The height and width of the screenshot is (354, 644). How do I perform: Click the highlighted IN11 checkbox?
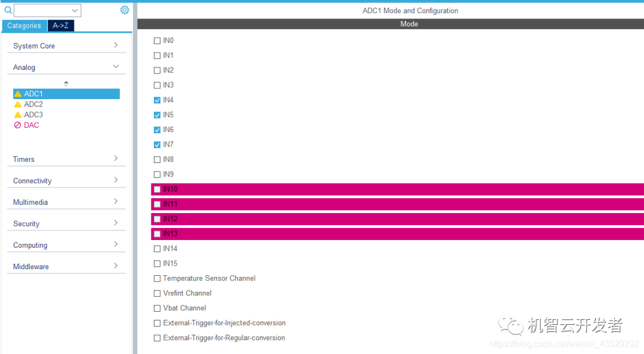pos(157,204)
